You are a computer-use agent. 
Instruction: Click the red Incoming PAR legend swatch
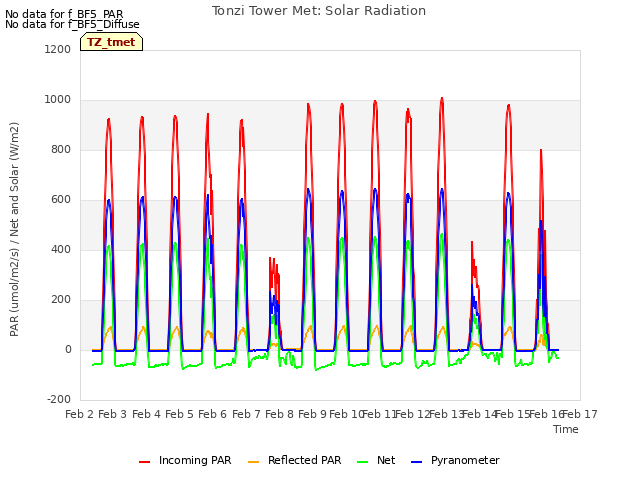point(144,462)
